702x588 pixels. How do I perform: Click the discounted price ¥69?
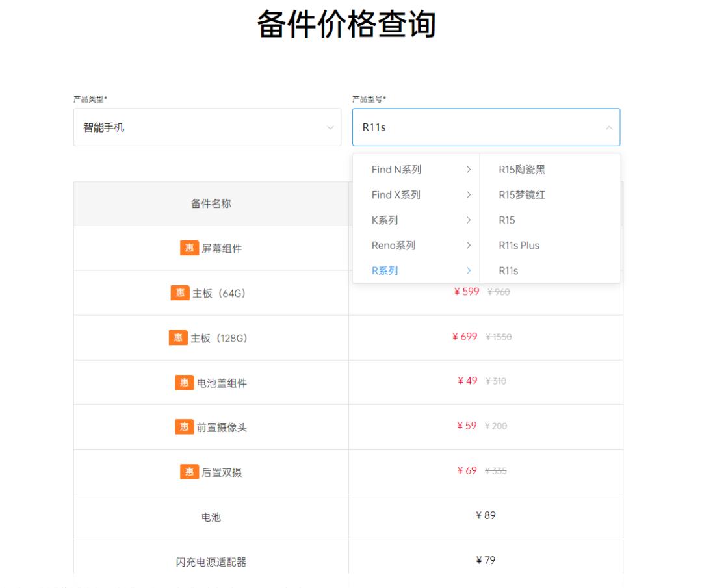coord(467,470)
